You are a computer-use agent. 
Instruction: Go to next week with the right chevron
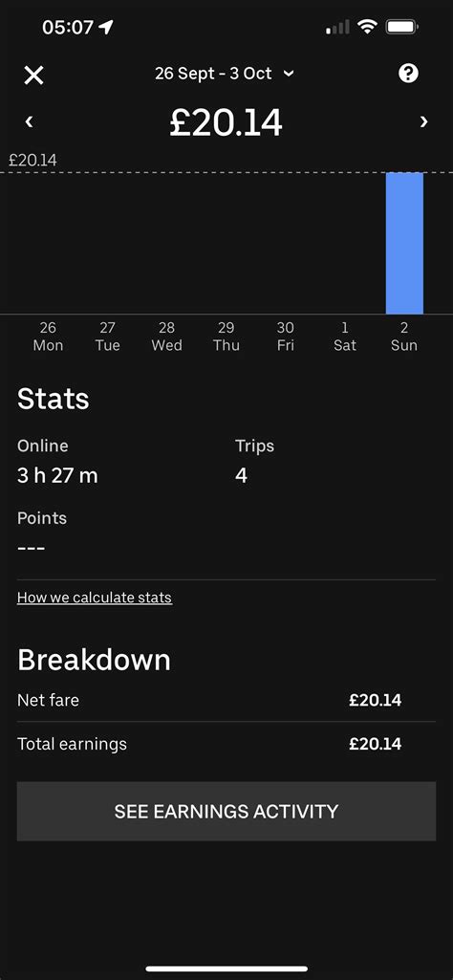click(424, 121)
